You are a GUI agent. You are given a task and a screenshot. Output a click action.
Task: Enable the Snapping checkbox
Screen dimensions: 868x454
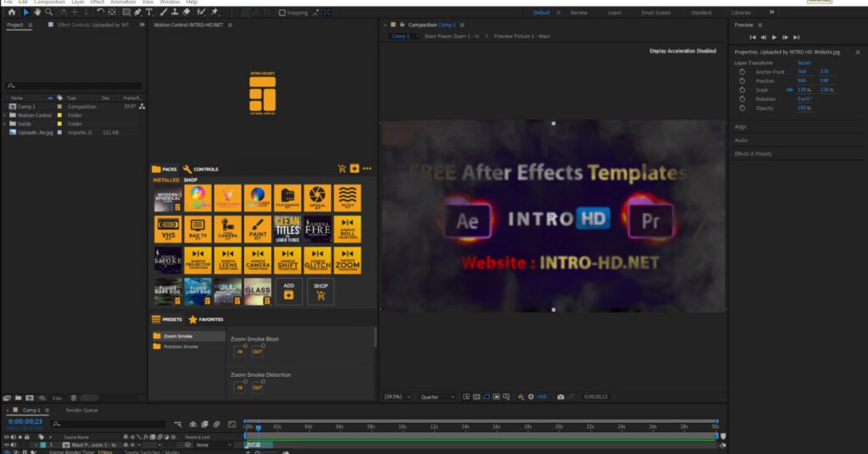[x=281, y=12]
